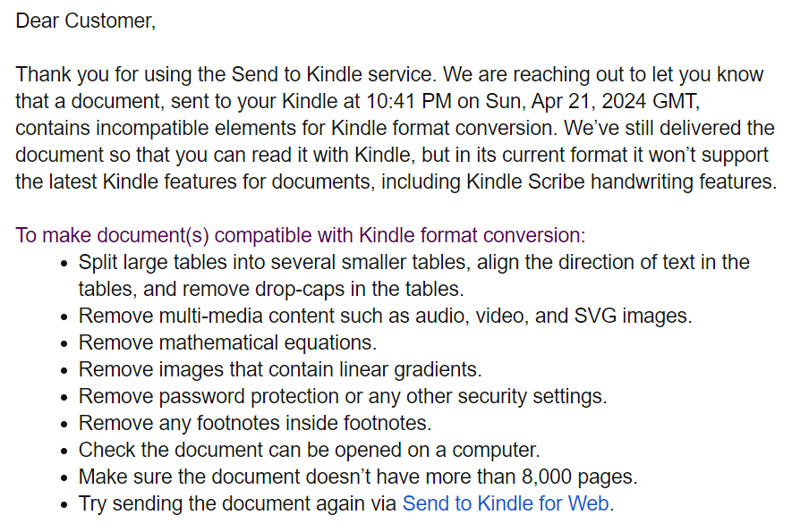Click the "Dear Customer," greeting line
The height and width of the screenshot is (532, 809).
(x=85, y=21)
